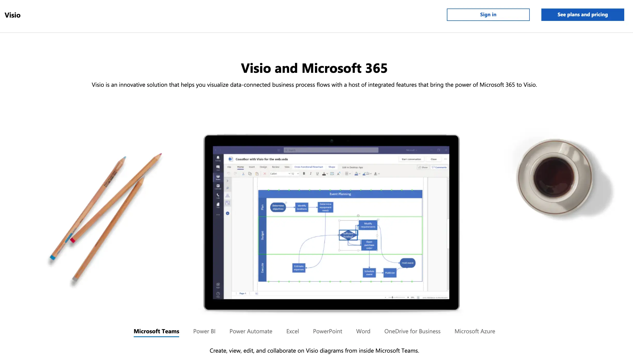The width and height of the screenshot is (633, 364).
Task: Open the Calendar icon in Teams sidebar
Action: (218, 186)
